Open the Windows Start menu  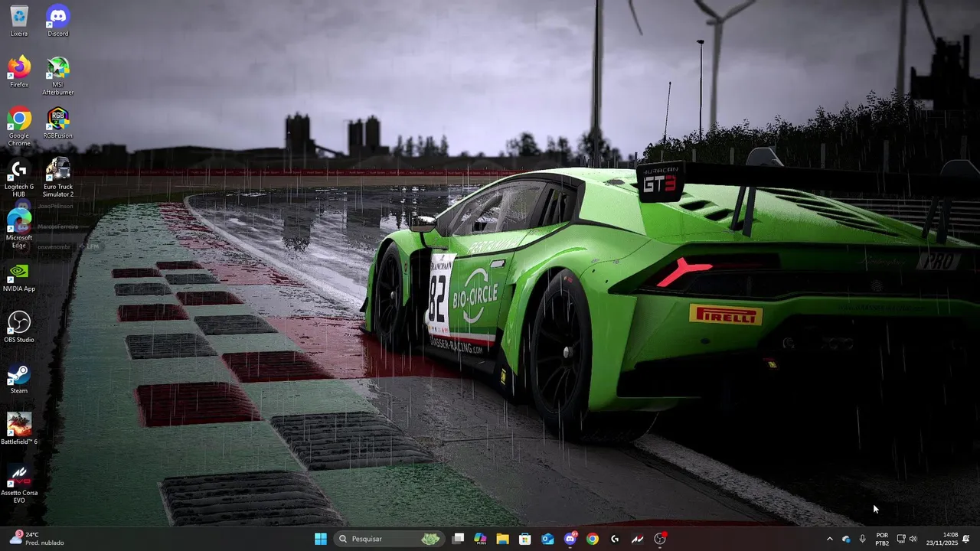point(321,539)
